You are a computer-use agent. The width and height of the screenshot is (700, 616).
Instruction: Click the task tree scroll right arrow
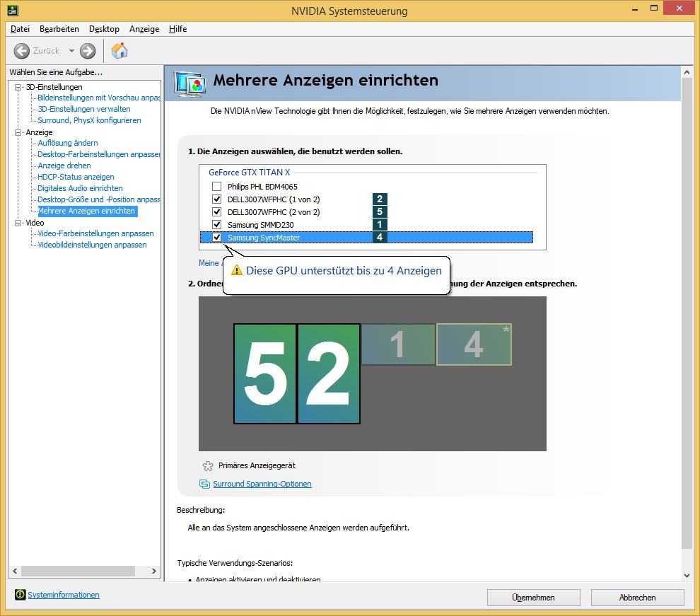pos(153,571)
